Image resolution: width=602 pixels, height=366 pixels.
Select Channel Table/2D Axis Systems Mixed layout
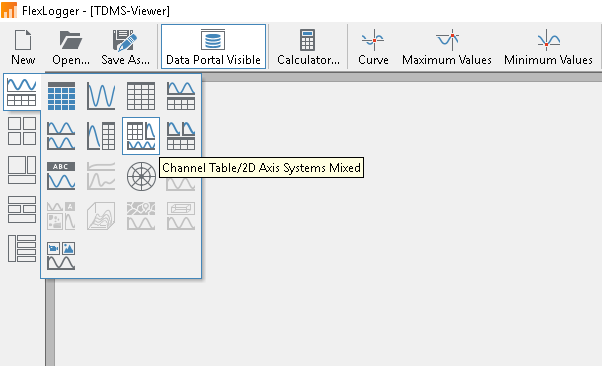[x=141, y=136]
